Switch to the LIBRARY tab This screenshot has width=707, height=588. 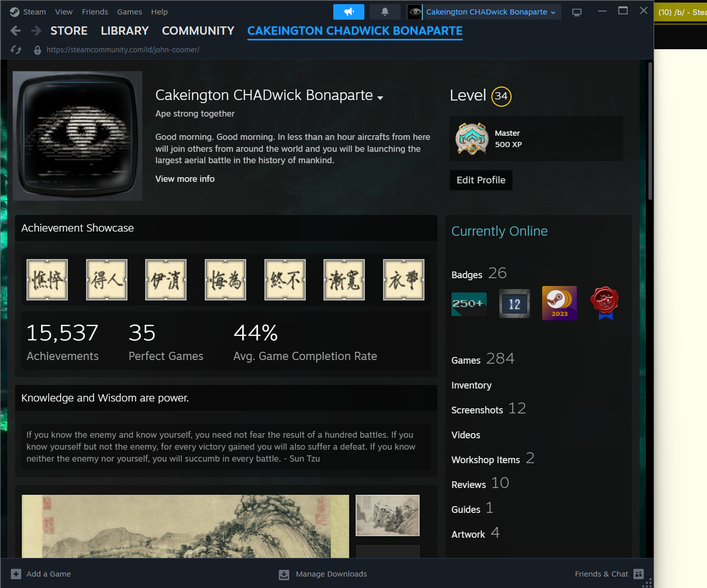[125, 31]
